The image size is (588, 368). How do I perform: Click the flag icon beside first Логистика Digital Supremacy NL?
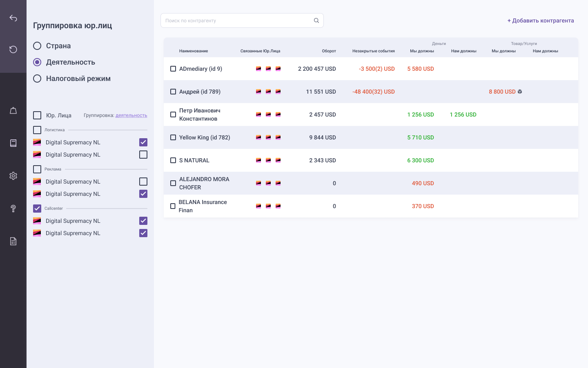[37, 142]
